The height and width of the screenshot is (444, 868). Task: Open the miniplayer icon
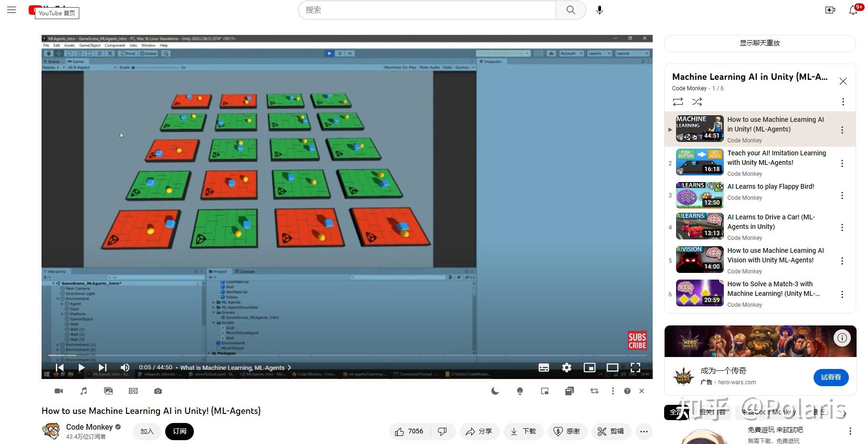point(590,368)
